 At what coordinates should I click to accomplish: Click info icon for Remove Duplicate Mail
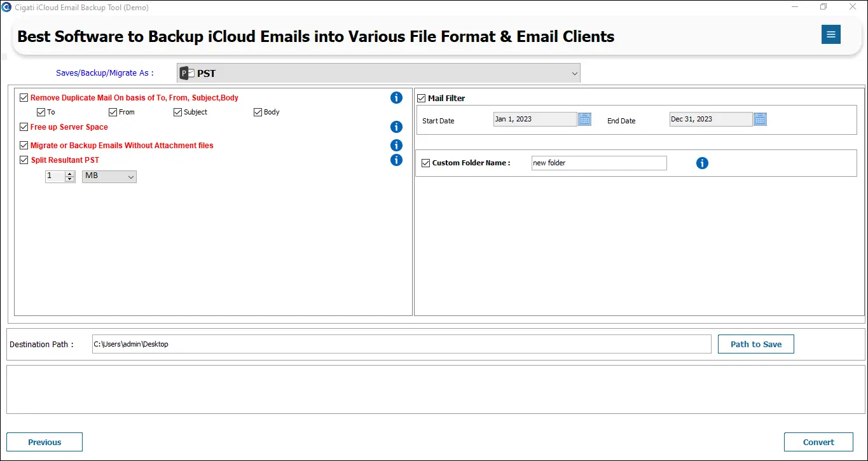pyautogui.click(x=396, y=97)
